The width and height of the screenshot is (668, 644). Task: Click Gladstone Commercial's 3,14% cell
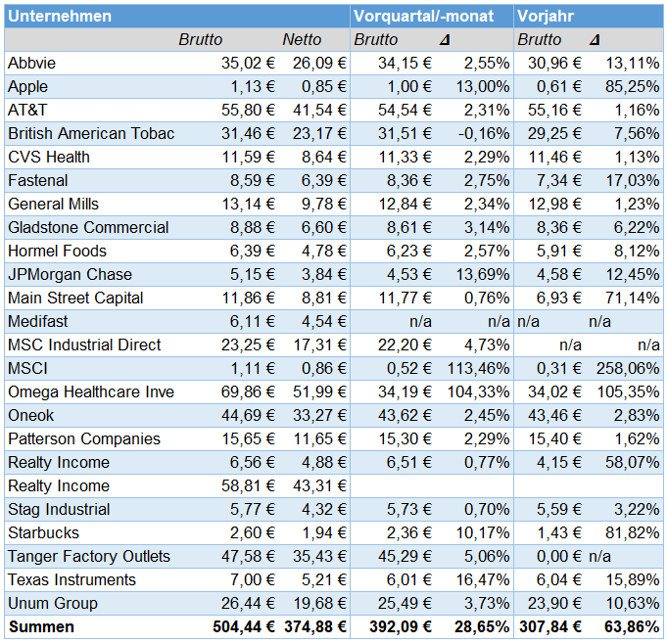487,227
